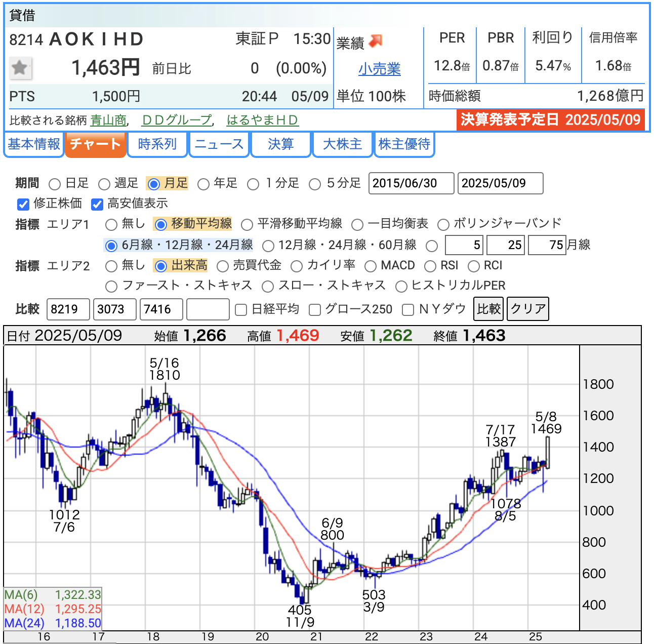Click the favorite star icon
The width and height of the screenshot is (654, 644).
[x=20, y=67]
